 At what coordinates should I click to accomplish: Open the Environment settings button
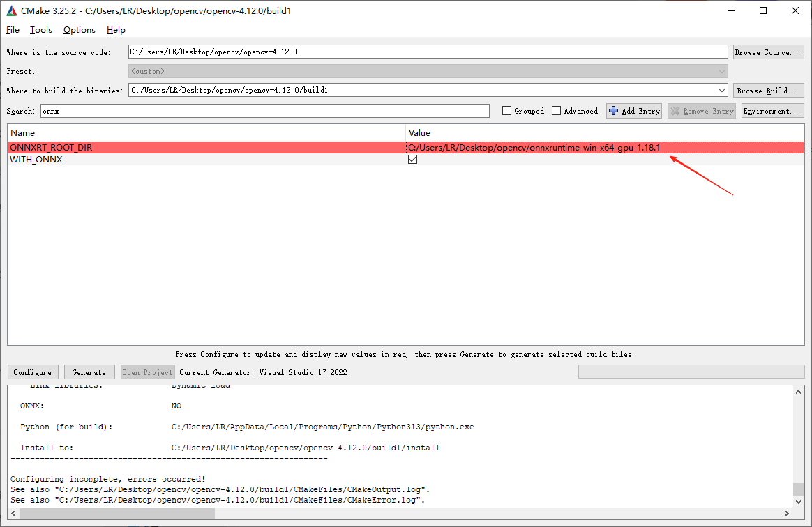[773, 111]
